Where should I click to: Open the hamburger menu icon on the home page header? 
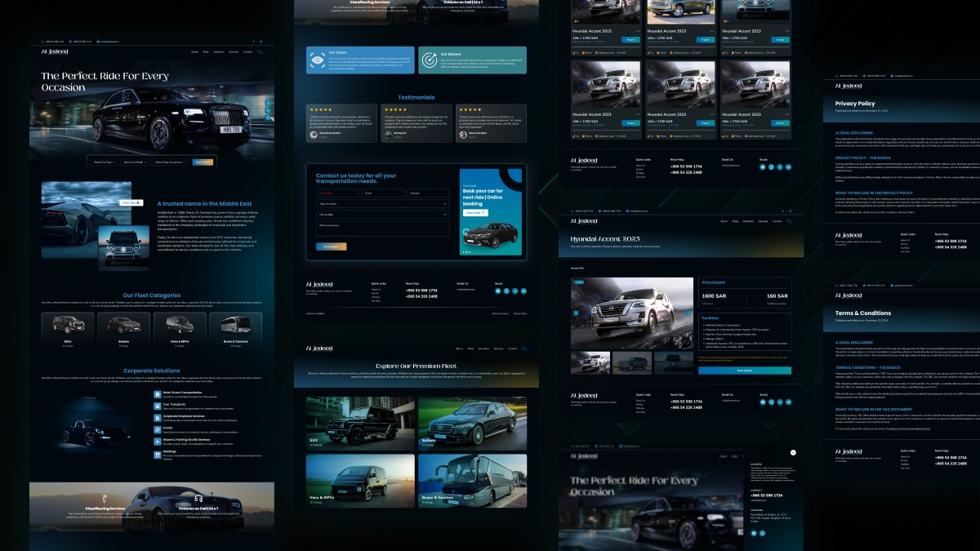click(260, 51)
